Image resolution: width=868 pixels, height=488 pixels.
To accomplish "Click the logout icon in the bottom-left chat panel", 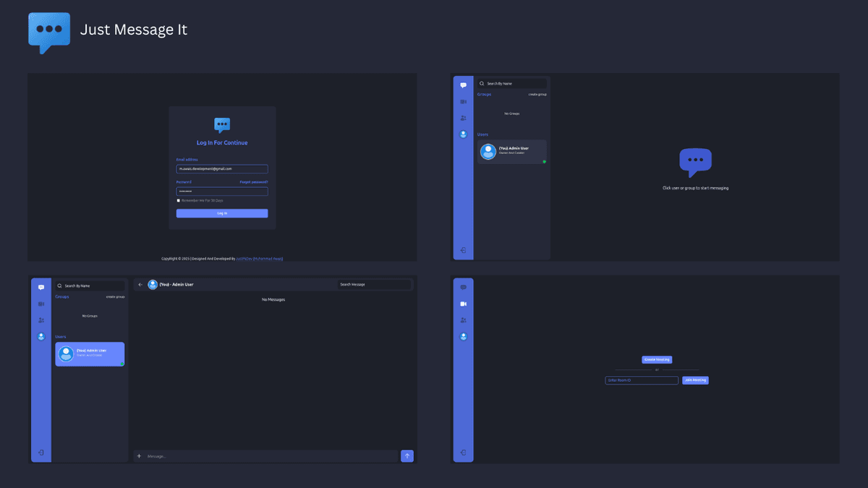I will pos(41,453).
